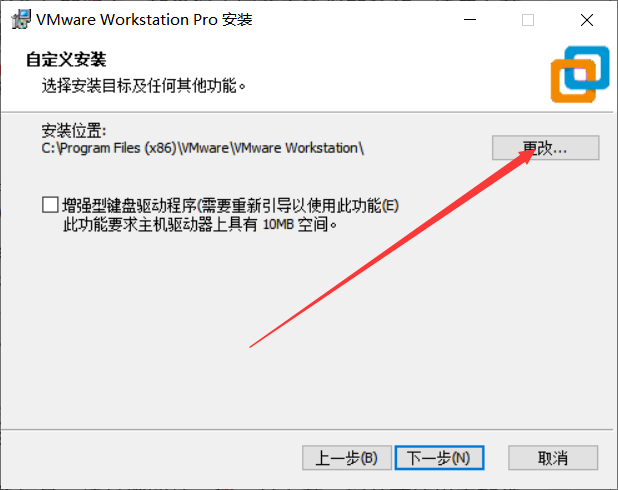This screenshot has height=490, width=618.
Task: Minimize the VMware installer window
Action: point(469,20)
